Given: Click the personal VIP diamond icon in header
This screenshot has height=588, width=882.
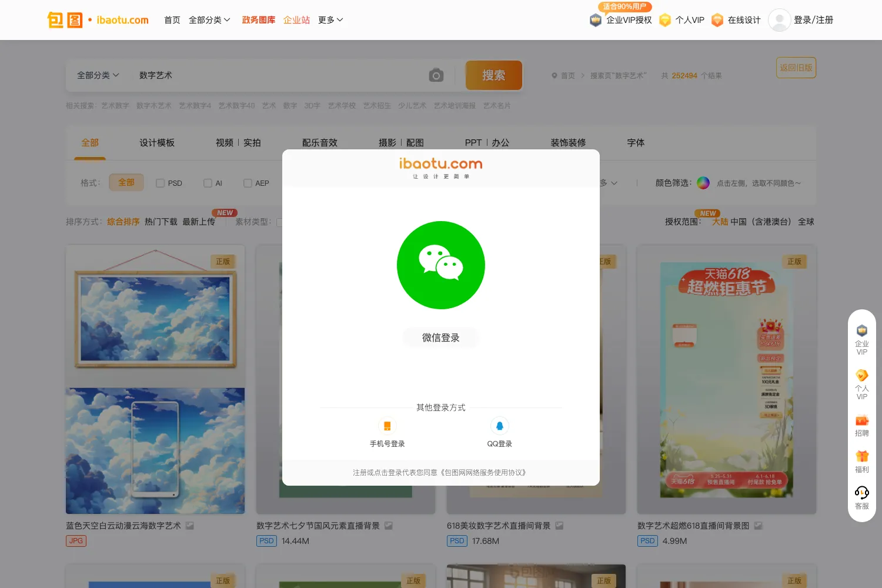Looking at the screenshot, I should 665,20.
